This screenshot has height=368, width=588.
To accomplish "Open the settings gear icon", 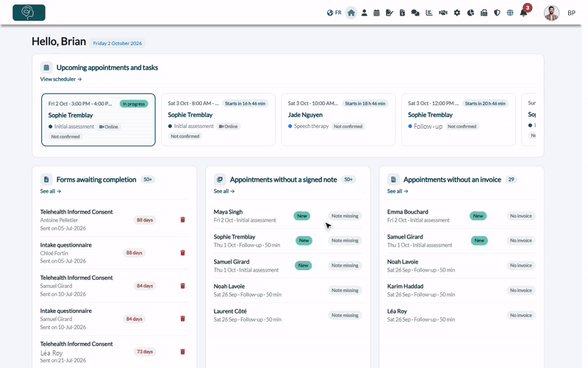I will [456, 13].
